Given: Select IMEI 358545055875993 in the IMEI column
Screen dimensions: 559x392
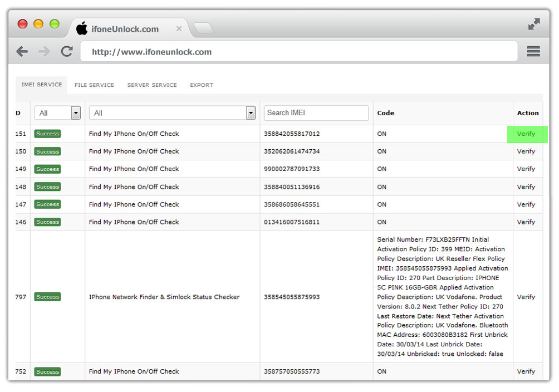Looking at the screenshot, I should [292, 297].
